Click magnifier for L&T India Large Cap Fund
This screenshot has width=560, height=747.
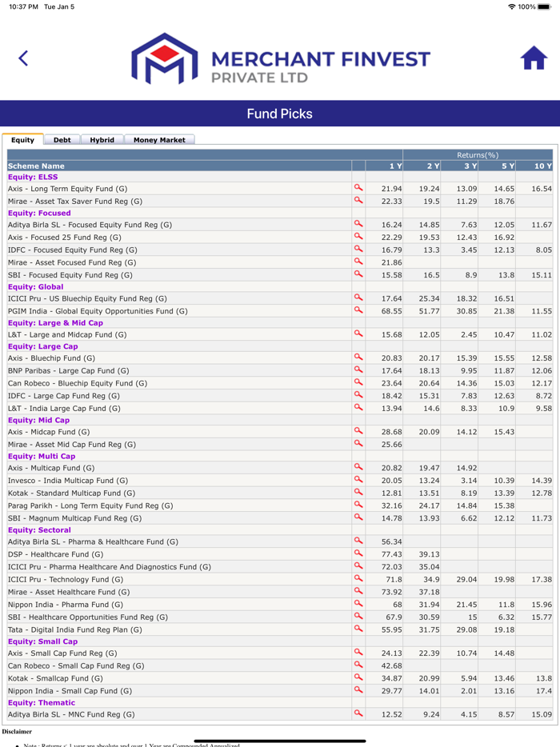click(x=358, y=407)
